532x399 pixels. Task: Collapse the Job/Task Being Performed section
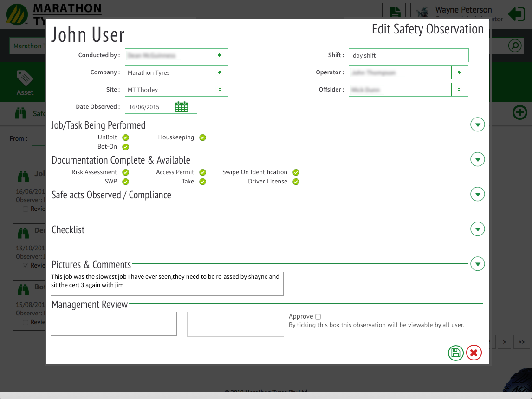point(477,124)
